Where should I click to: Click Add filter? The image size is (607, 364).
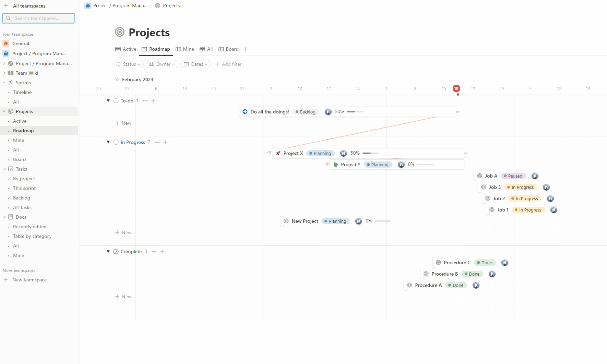click(x=228, y=64)
